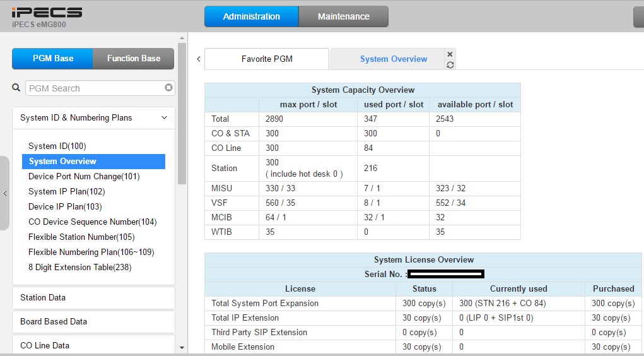Expand the CO Line Data section

click(93, 345)
